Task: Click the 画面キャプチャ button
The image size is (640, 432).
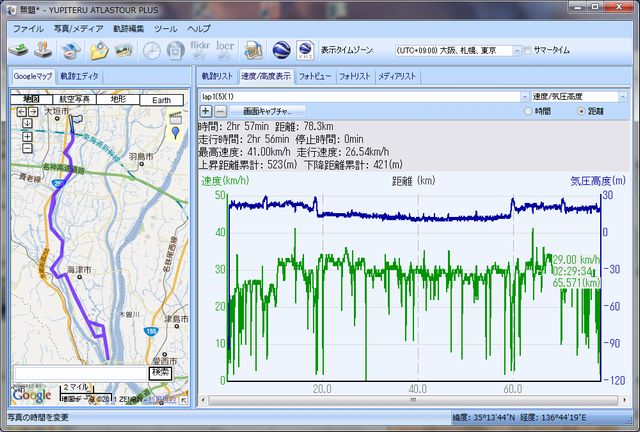Action: click(267, 111)
